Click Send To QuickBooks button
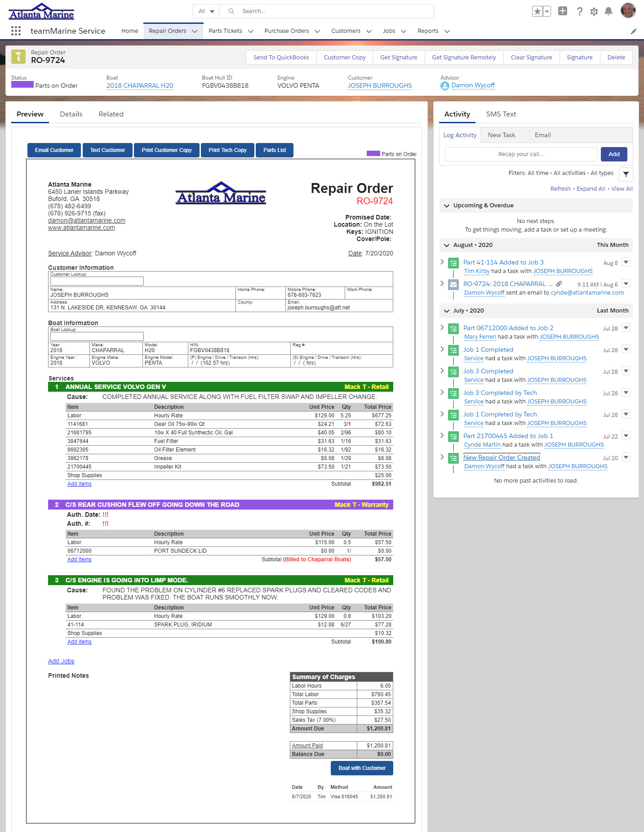The image size is (644, 832). 281,58
